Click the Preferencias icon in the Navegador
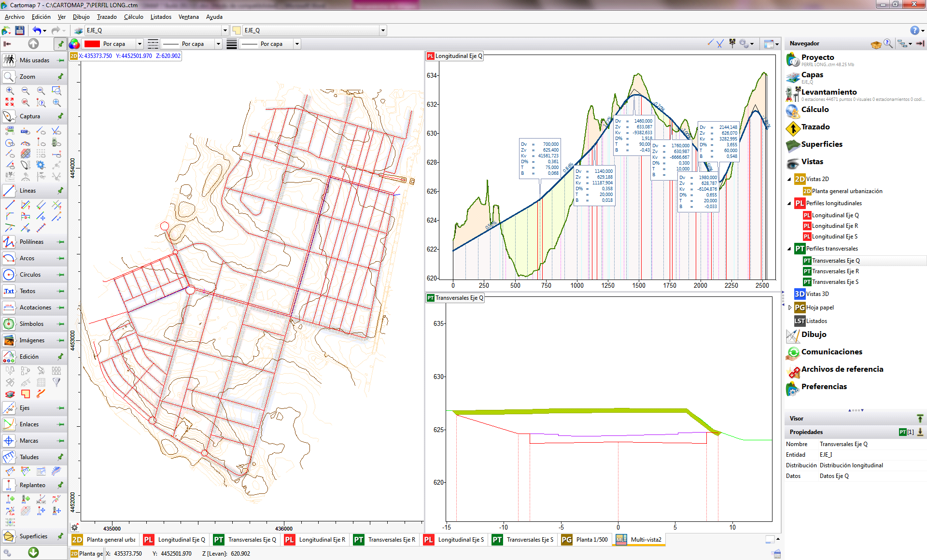Viewport: 927px width, 560px height. pos(793,387)
